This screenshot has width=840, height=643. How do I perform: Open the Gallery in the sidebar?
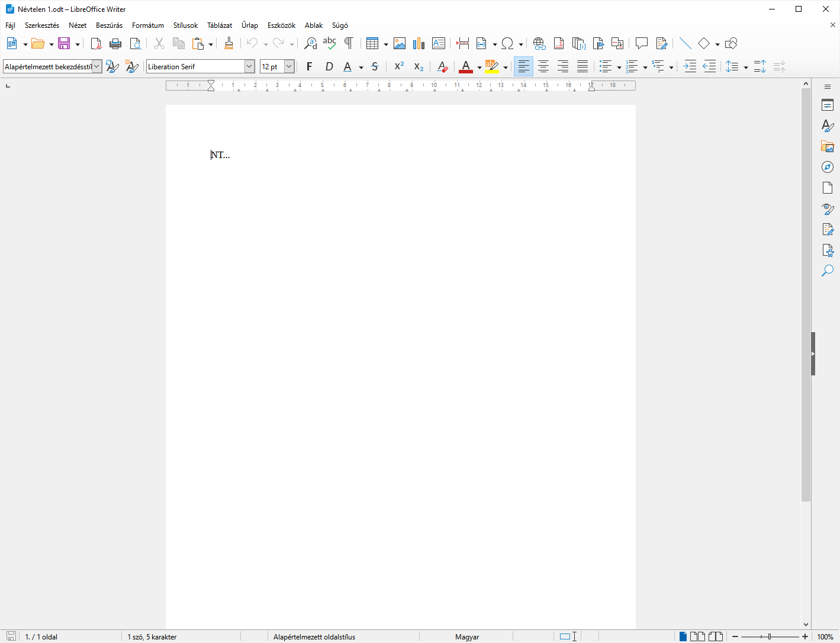pyautogui.click(x=827, y=146)
